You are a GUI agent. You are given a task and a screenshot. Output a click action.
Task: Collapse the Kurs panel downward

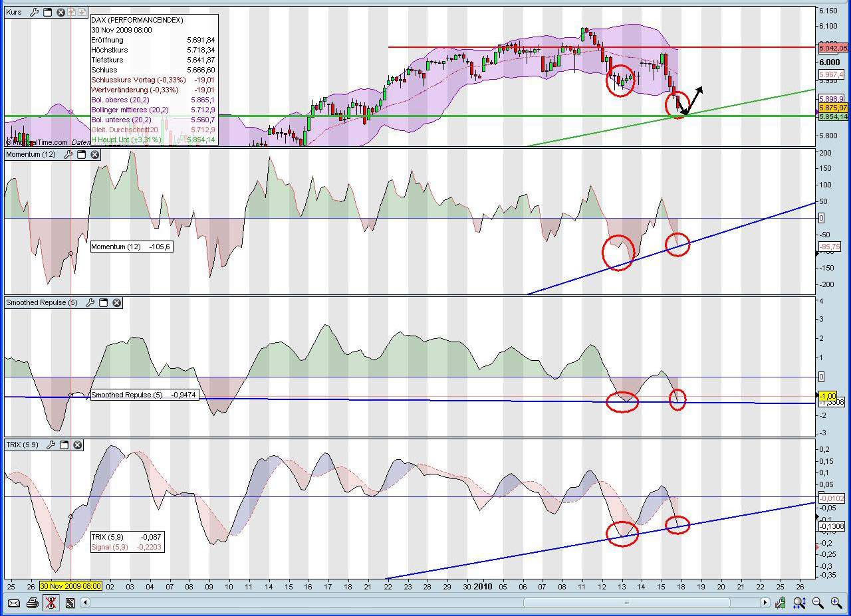pos(82,12)
